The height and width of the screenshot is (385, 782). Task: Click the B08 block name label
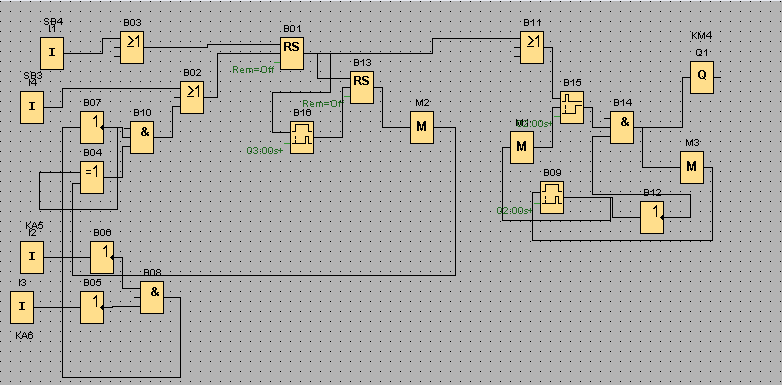pos(153,272)
